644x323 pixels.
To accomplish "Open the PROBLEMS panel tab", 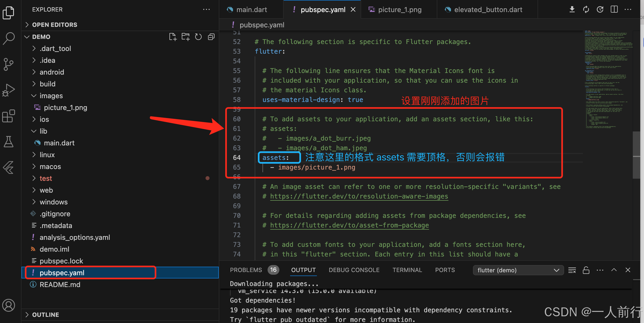I will click(x=254, y=270).
